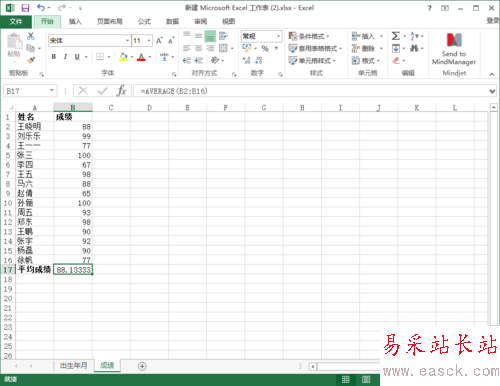The height and width of the screenshot is (386, 500).
Task: Apply percent style
Action: 265,49
